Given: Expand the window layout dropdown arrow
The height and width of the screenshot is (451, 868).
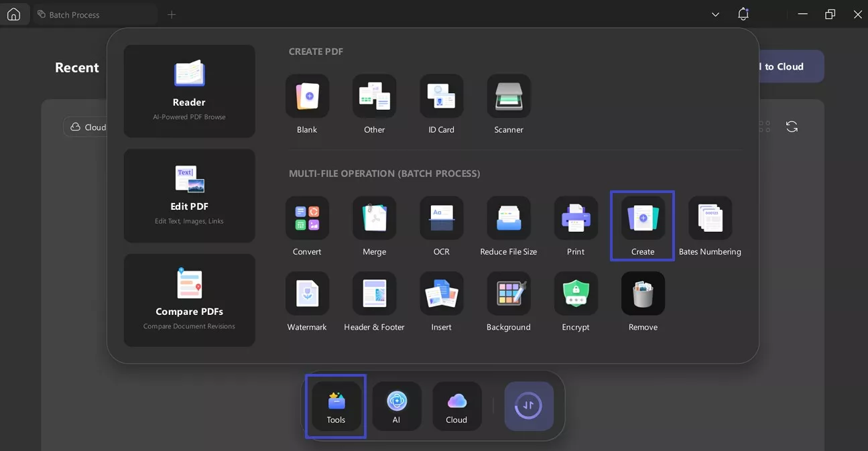Looking at the screenshot, I should pyautogui.click(x=715, y=13).
